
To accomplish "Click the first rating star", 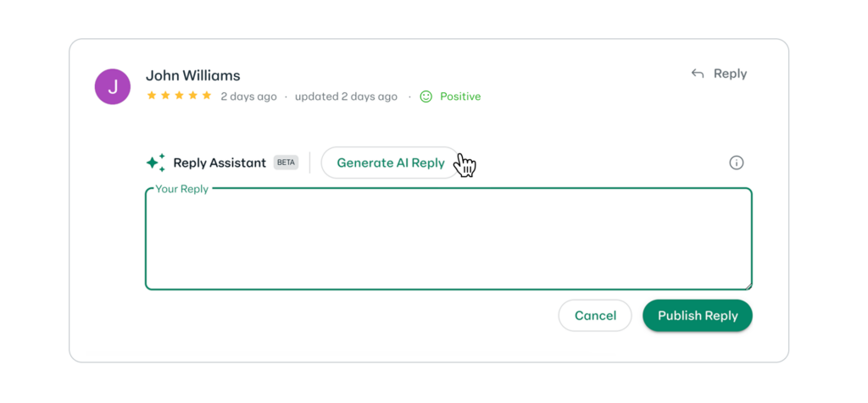I will point(152,96).
